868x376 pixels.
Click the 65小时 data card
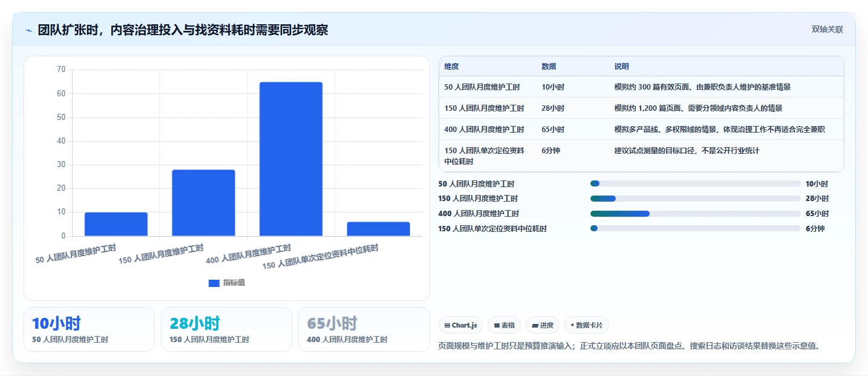pos(364,329)
